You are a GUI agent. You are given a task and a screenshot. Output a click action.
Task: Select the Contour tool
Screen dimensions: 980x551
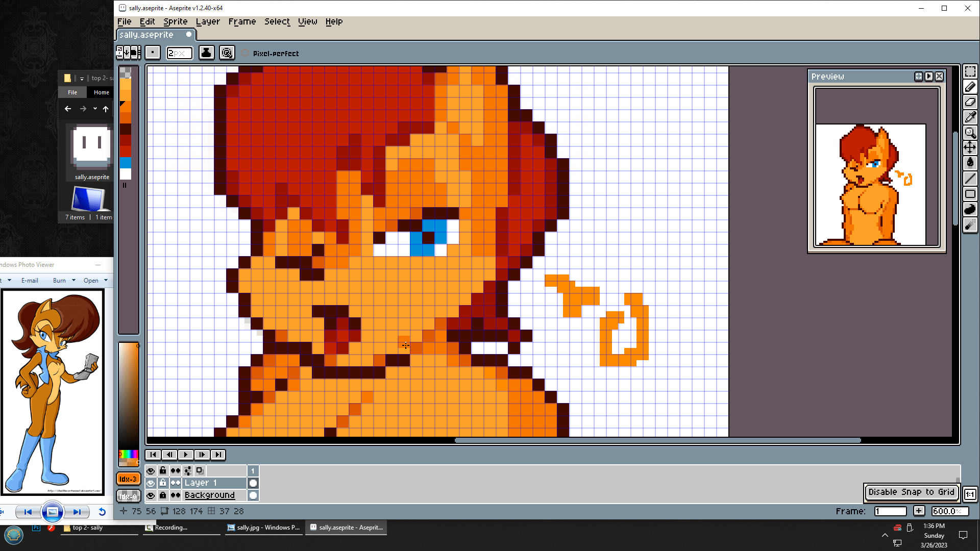pos(970,209)
